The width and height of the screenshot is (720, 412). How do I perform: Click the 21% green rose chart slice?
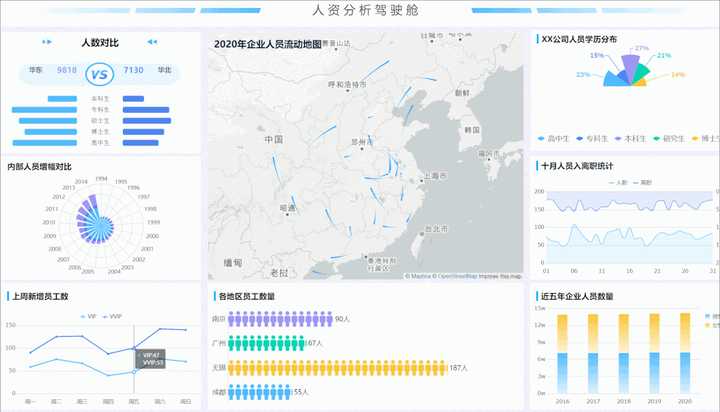pos(642,73)
